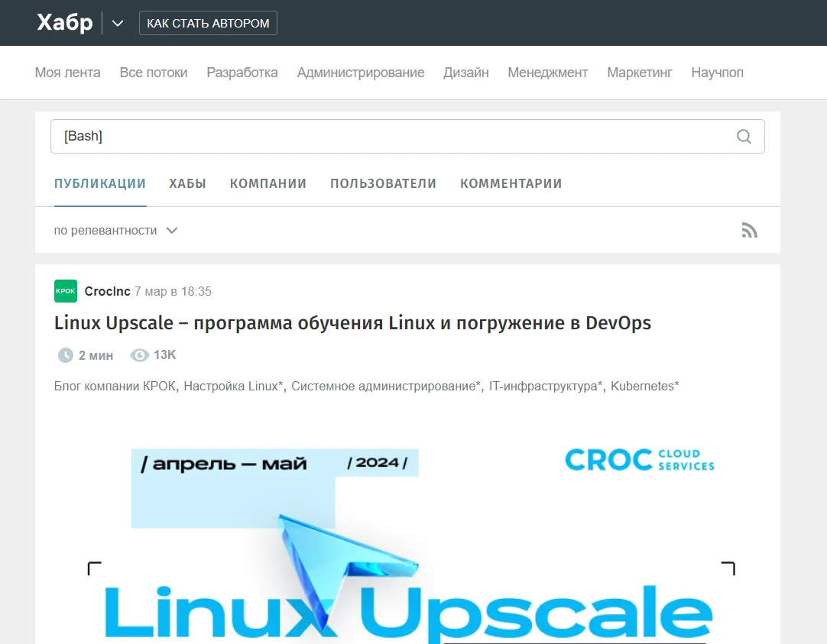Open the RSS feed icon
Image resolution: width=827 pixels, height=644 pixels.
pos(749,230)
